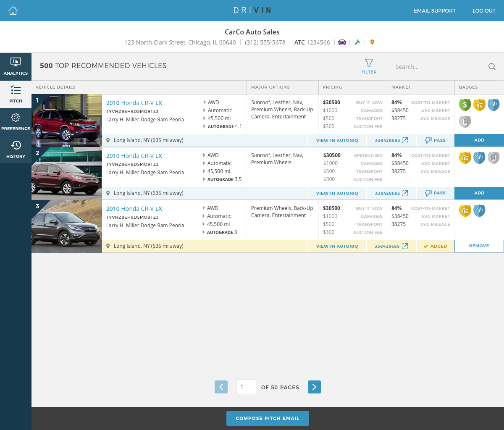View vehicle 2 in AutoNiq
Image resolution: width=504 pixels, height=430 pixels.
click(x=337, y=193)
